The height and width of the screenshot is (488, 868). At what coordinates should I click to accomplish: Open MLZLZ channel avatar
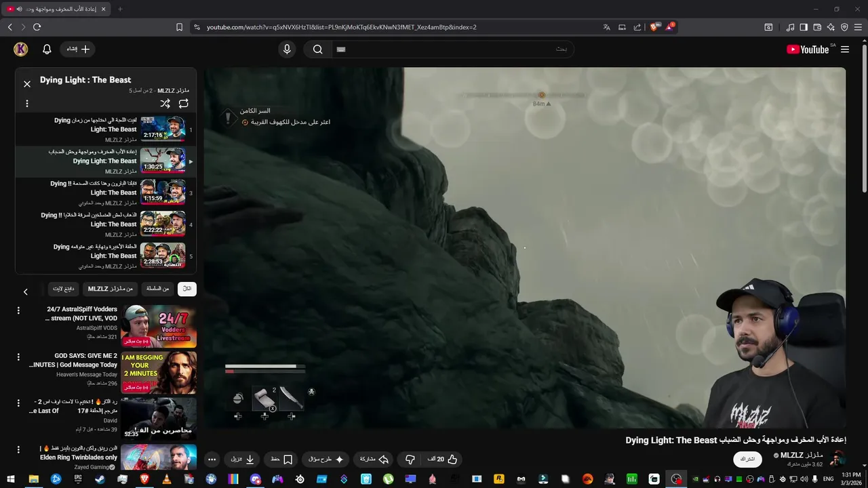(837, 459)
